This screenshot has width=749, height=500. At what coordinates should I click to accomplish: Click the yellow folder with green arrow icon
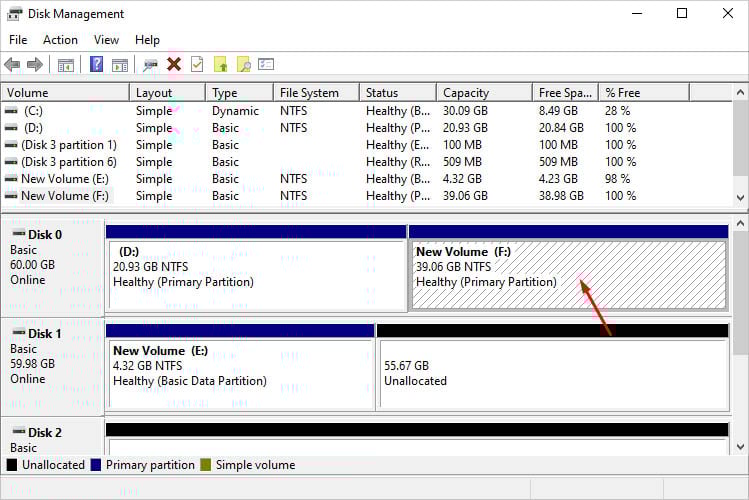click(220, 65)
